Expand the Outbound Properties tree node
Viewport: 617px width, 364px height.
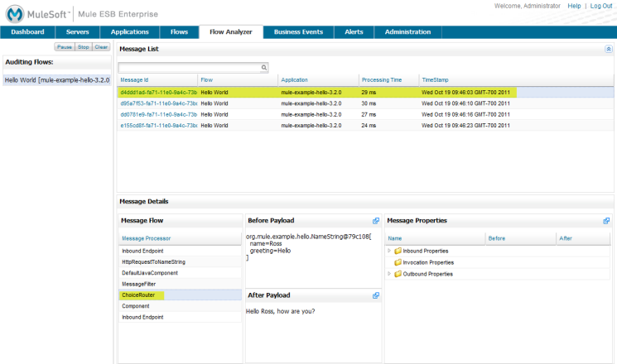[390, 274]
